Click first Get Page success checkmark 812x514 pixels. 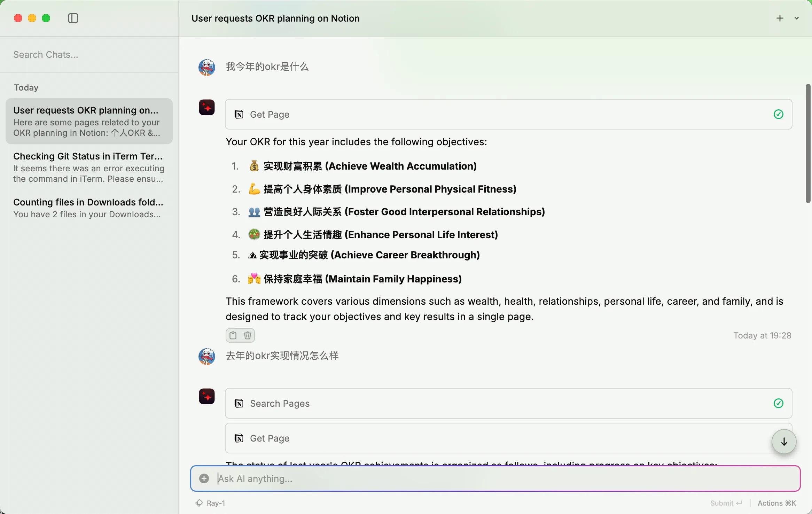tap(779, 114)
